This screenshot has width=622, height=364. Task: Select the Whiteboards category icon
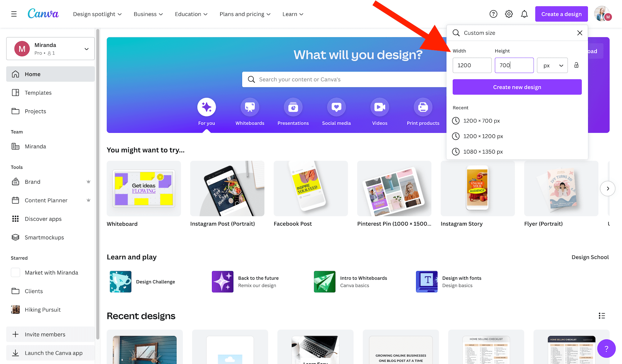250,107
